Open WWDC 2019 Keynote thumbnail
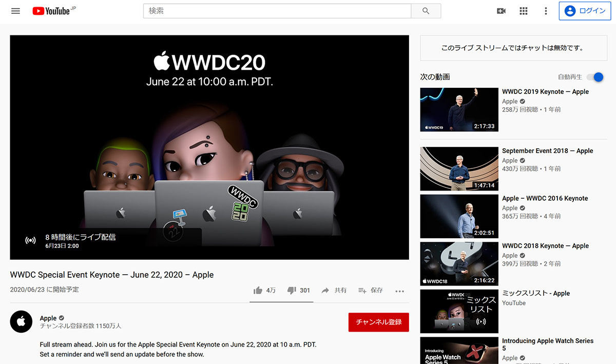Screen dimensions: 616x364 pyautogui.click(x=459, y=109)
